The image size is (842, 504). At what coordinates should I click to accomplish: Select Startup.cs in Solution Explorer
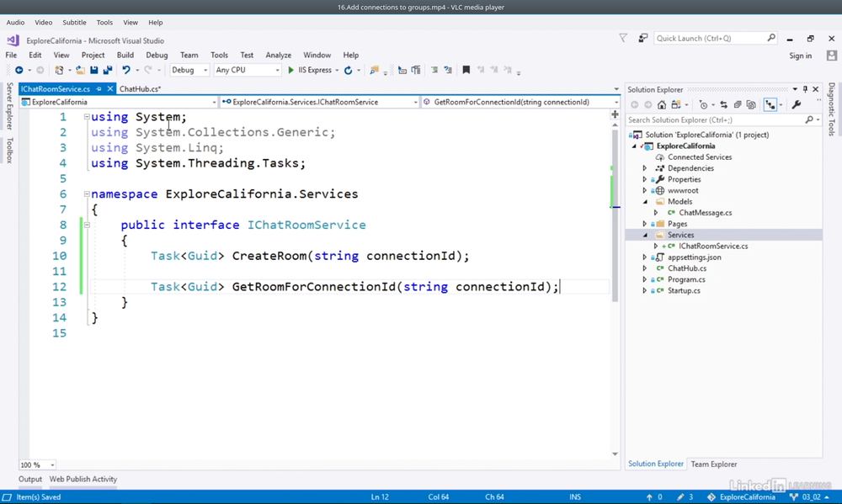pyautogui.click(x=684, y=291)
